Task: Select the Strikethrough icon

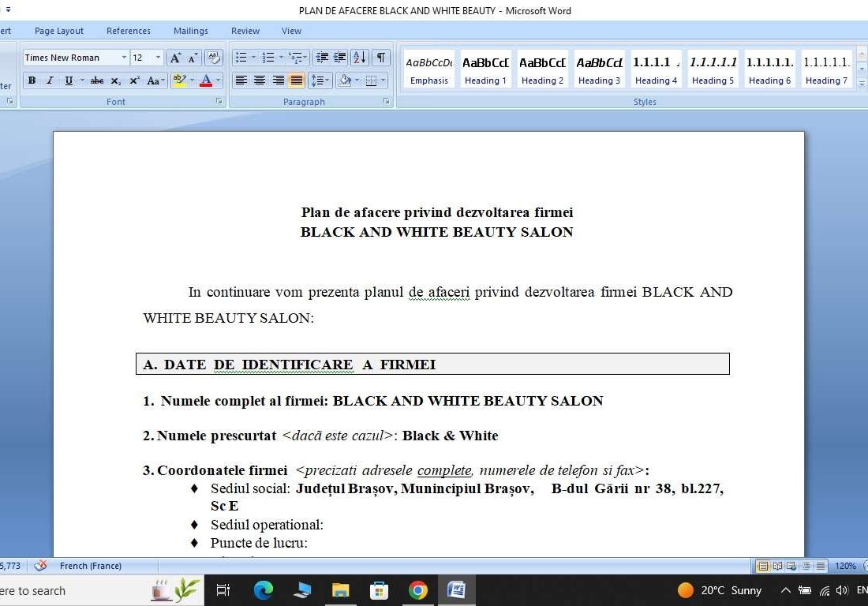Action: [x=97, y=80]
